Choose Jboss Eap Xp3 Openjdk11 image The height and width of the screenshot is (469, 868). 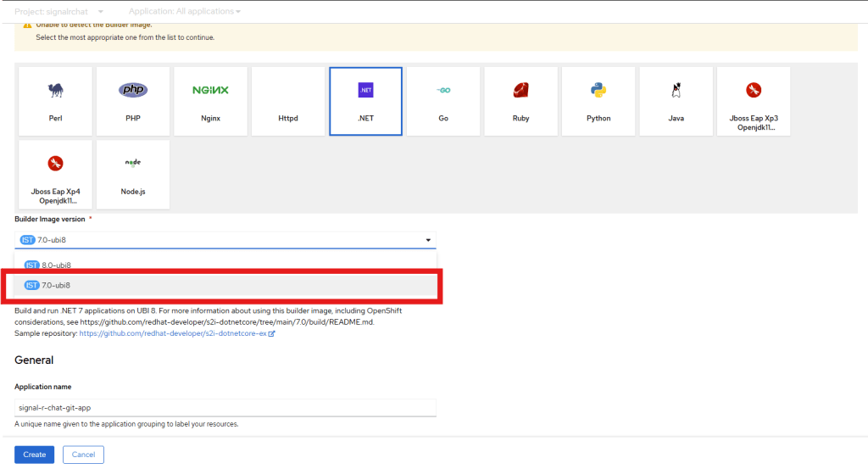pos(754,101)
